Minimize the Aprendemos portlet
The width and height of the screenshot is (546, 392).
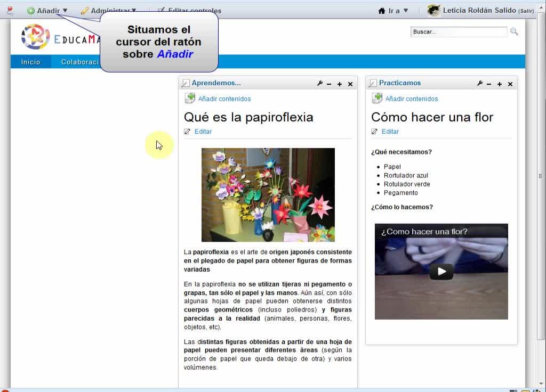(329, 84)
